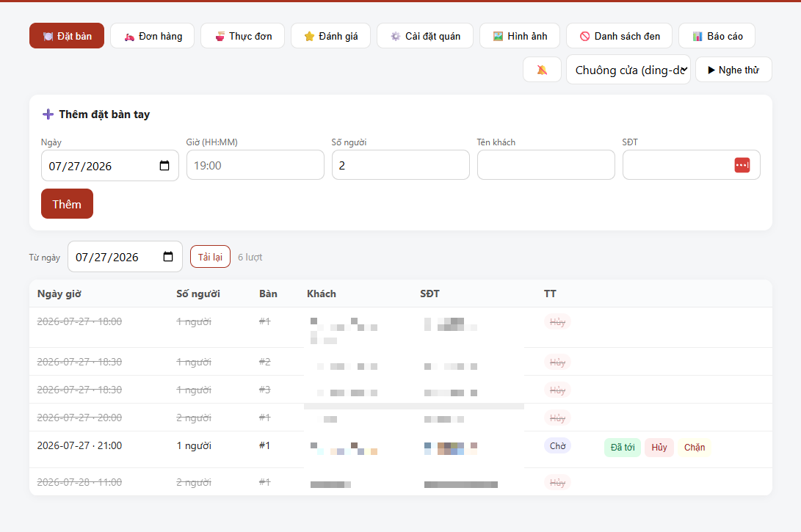Mark the 21:00 booking as Đã tới

(622, 448)
